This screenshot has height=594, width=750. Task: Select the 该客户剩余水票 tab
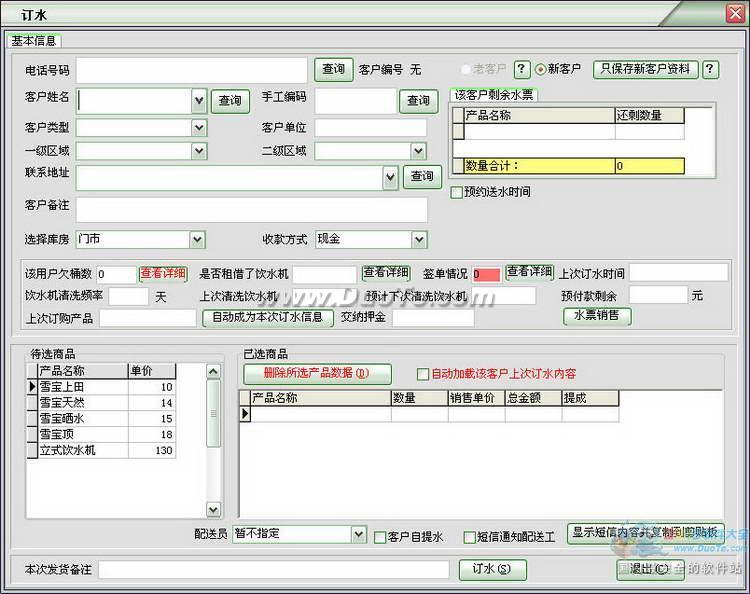click(x=494, y=95)
